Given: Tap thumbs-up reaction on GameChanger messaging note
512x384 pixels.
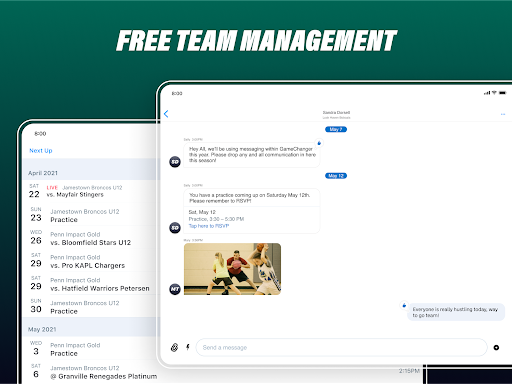Looking at the screenshot, I should [x=319, y=143].
